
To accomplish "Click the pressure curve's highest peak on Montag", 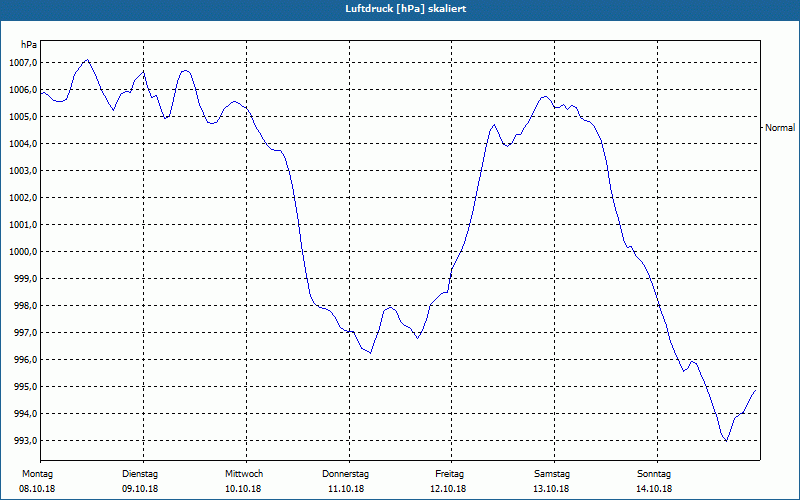I will pyautogui.click(x=87, y=60).
